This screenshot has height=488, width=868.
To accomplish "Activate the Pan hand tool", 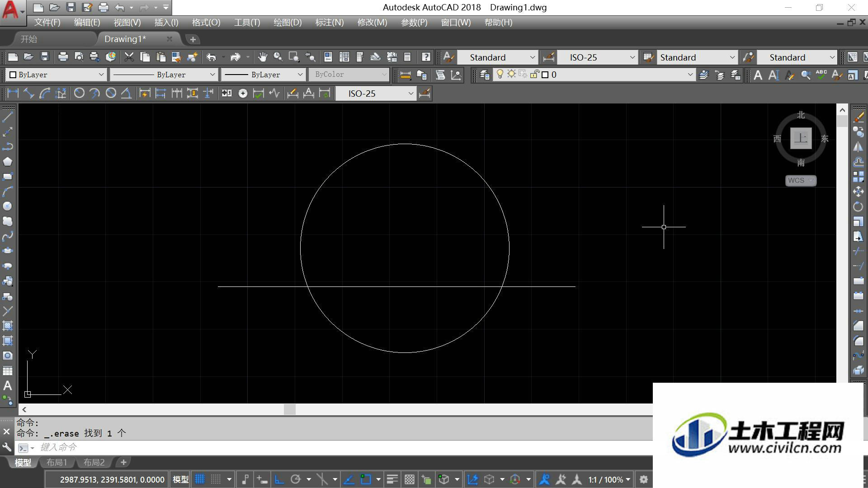I will pos(262,57).
